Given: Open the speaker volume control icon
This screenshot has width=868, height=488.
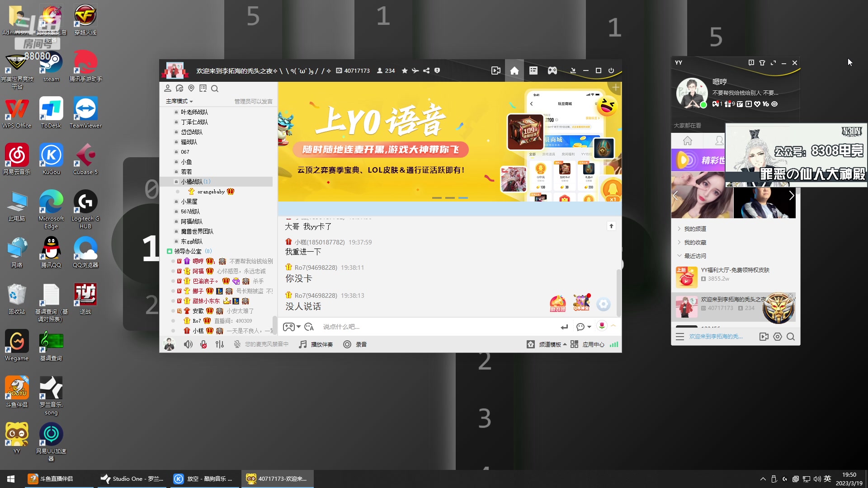Looking at the screenshot, I should pos(188,344).
